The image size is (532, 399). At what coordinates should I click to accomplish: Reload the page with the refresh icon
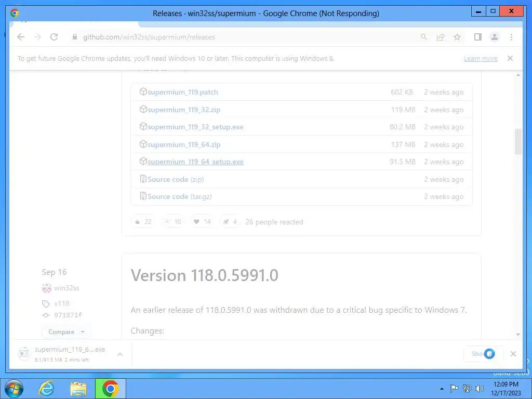[x=54, y=37]
